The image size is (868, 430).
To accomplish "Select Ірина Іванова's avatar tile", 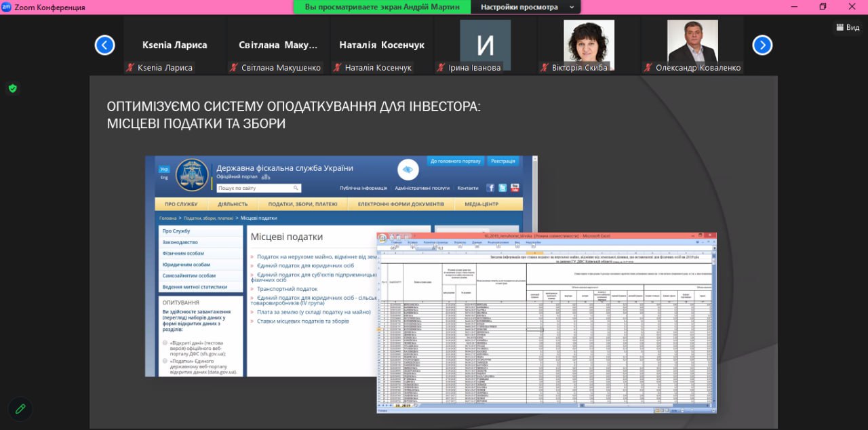I will coord(485,45).
